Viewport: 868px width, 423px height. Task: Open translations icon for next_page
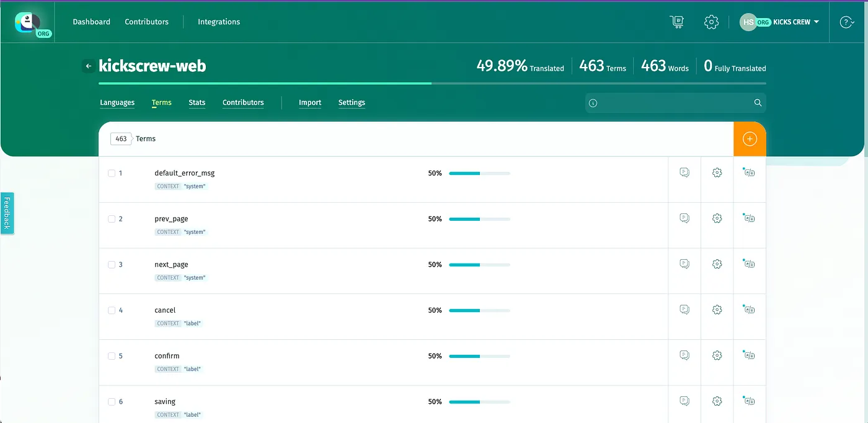point(749,264)
